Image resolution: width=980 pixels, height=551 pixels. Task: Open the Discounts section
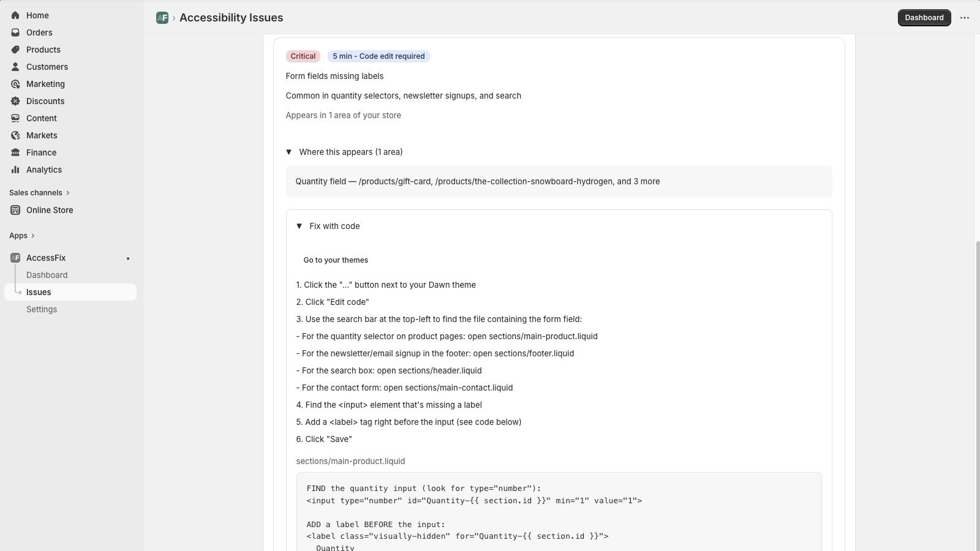tap(45, 101)
